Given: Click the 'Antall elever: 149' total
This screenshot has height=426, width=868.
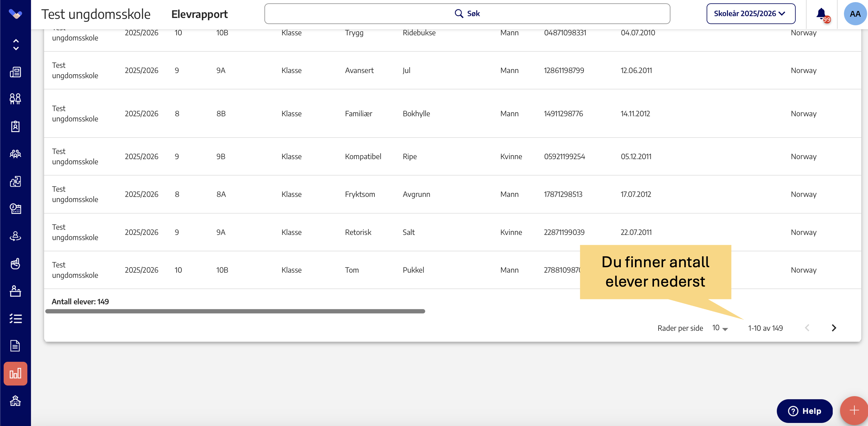Looking at the screenshot, I should point(80,301).
